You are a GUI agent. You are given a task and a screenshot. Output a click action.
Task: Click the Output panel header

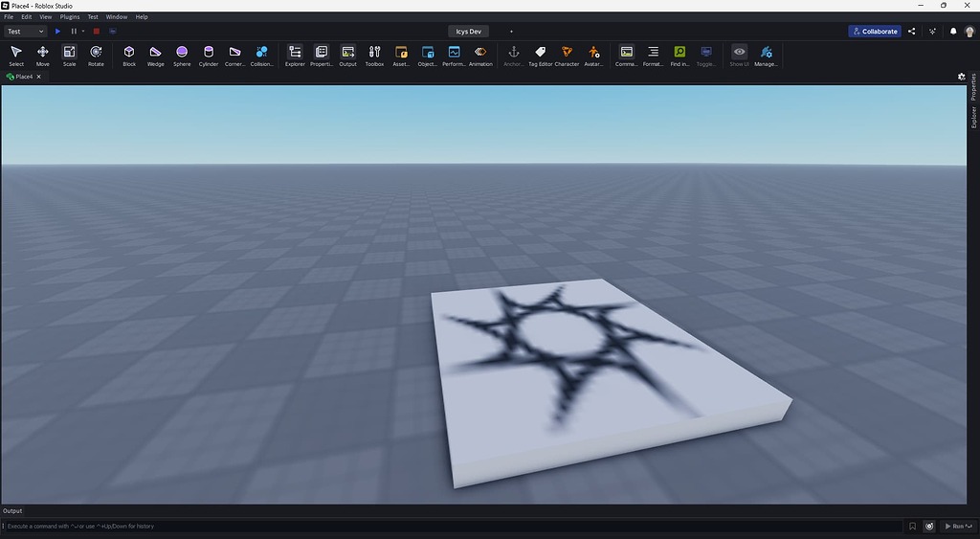[x=12, y=511]
